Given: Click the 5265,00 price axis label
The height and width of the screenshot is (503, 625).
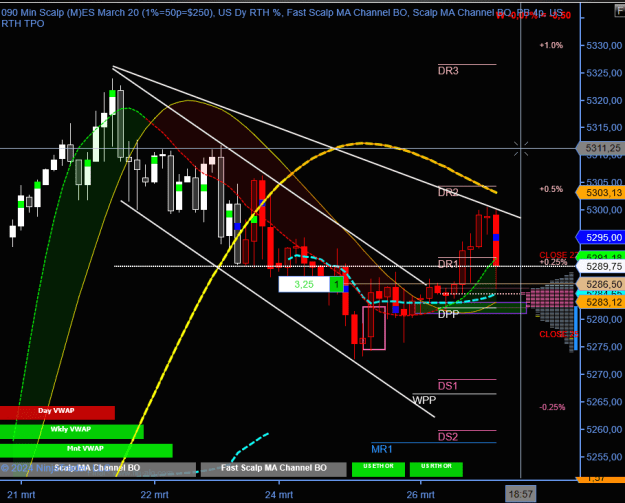Looking at the screenshot, I should point(604,402).
